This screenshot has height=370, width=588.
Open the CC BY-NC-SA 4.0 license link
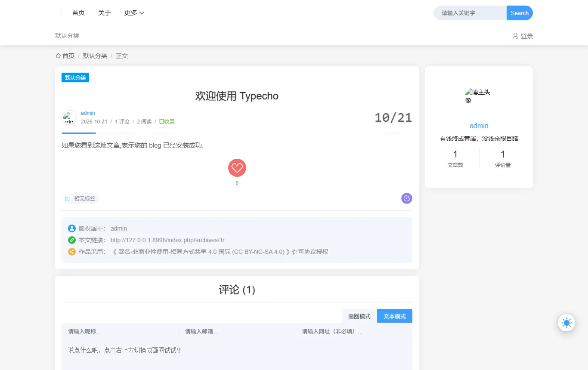pyautogui.click(x=220, y=252)
